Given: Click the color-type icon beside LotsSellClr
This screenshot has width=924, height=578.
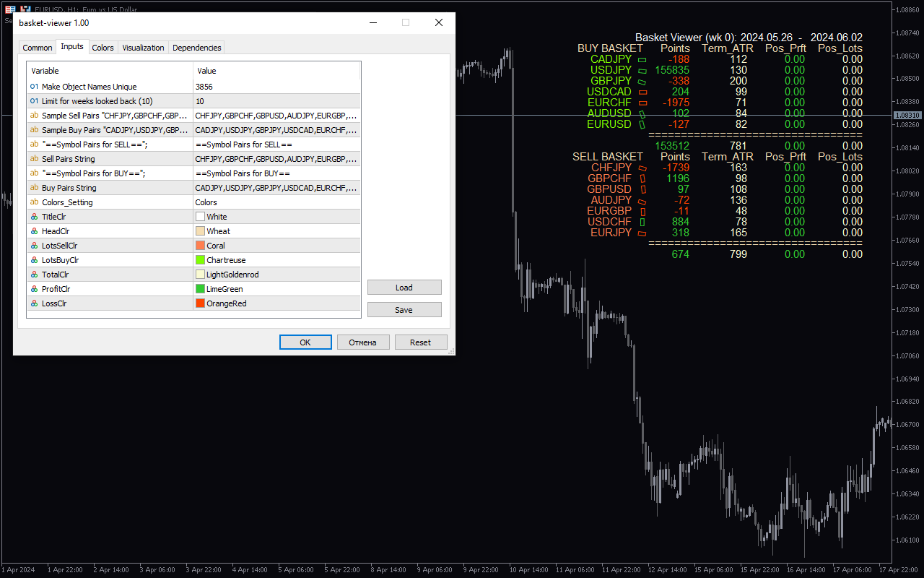Looking at the screenshot, I should pyautogui.click(x=34, y=246).
